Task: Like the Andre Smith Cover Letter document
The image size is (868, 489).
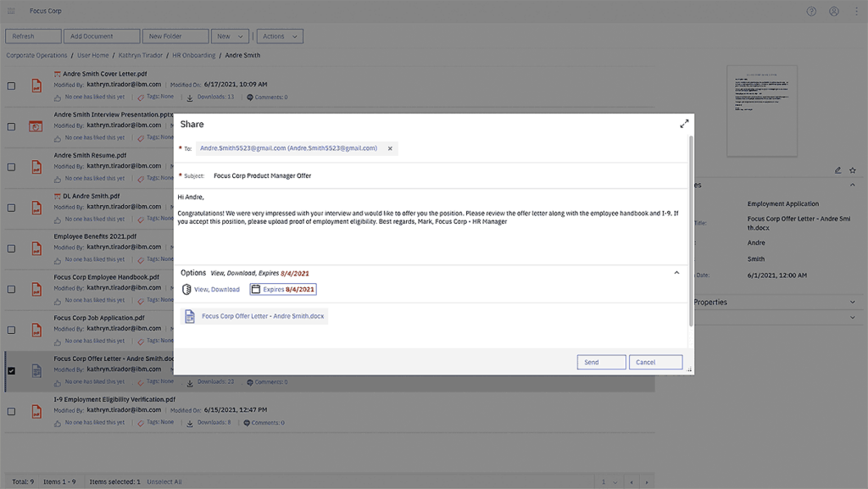Action: [x=57, y=97]
